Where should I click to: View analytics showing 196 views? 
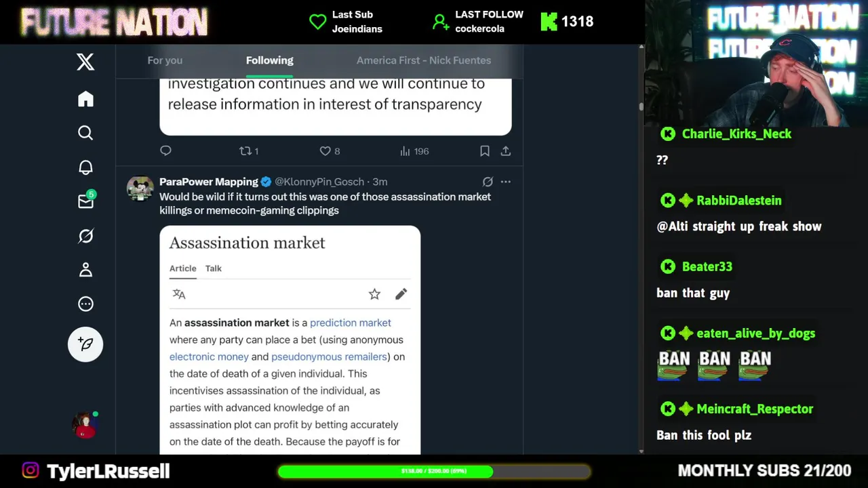click(x=414, y=151)
